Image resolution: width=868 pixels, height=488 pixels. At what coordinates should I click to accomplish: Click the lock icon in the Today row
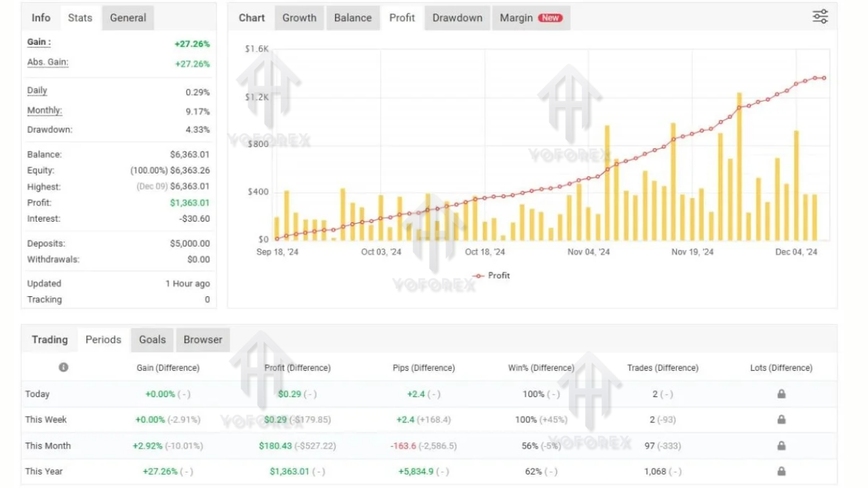(x=781, y=394)
